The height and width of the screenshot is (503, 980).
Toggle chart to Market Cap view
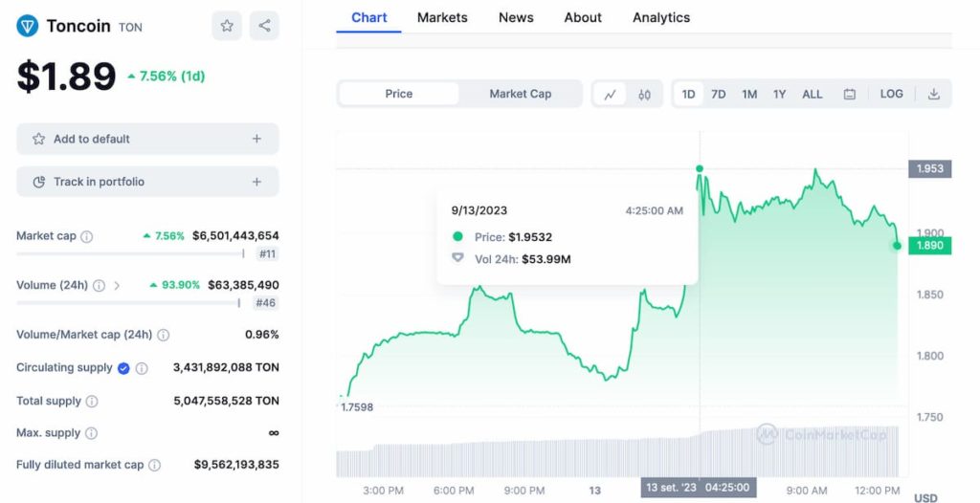click(520, 94)
